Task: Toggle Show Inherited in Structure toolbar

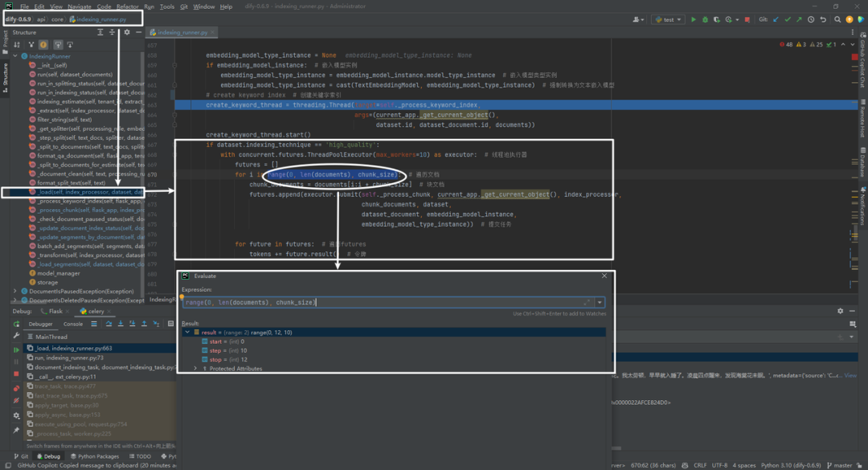Action: point(31,45)
